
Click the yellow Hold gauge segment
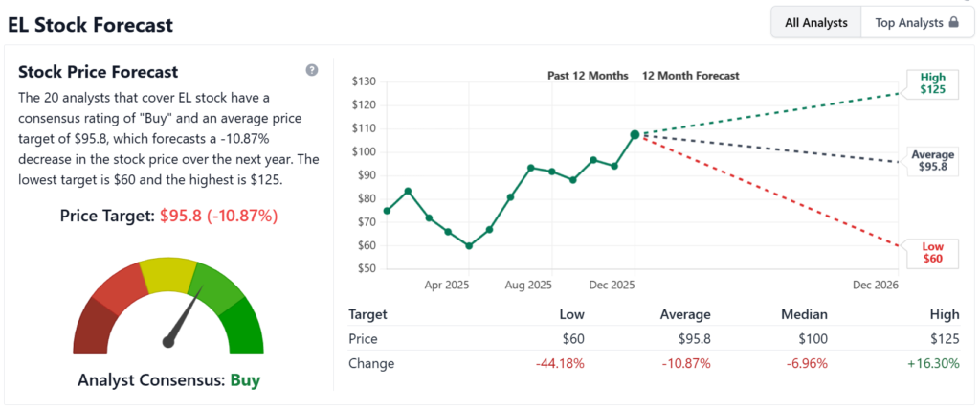coord(167,275)
